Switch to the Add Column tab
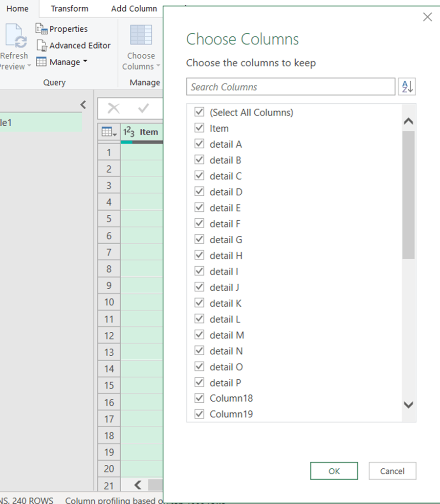Image resolution: width=440 pixels, height=504 pixels. [134, 8]
